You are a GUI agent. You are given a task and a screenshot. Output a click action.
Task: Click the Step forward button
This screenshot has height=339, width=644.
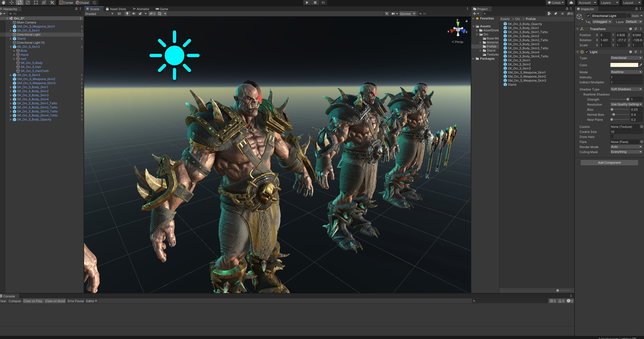(323, 3)
